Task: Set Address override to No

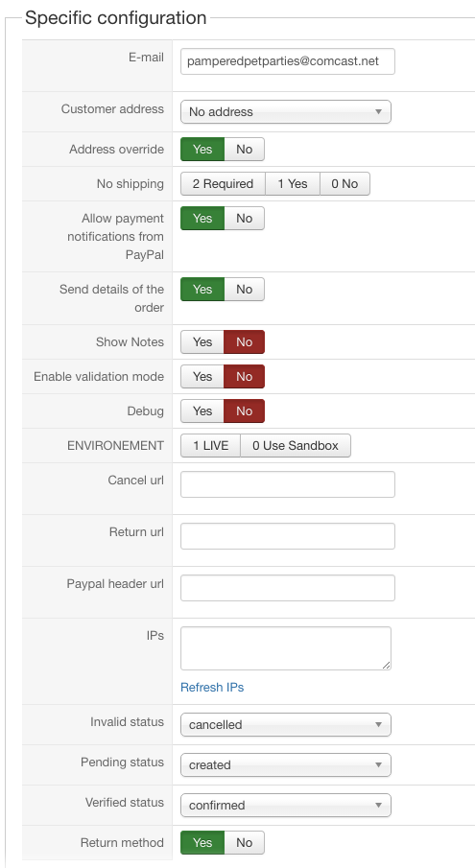Action: click(x=244, y=150)
